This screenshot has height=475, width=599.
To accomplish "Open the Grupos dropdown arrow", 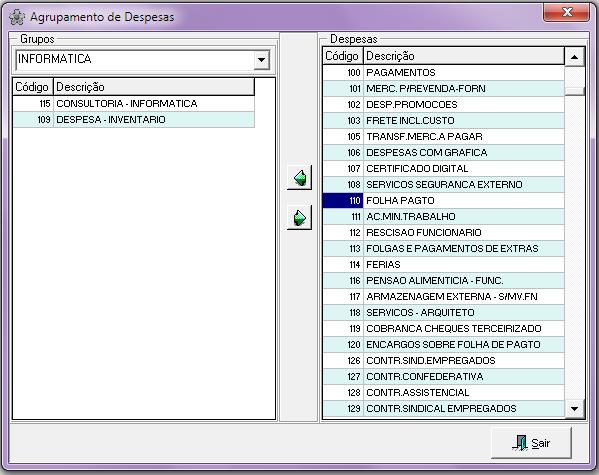I will [x=262, y=60].
